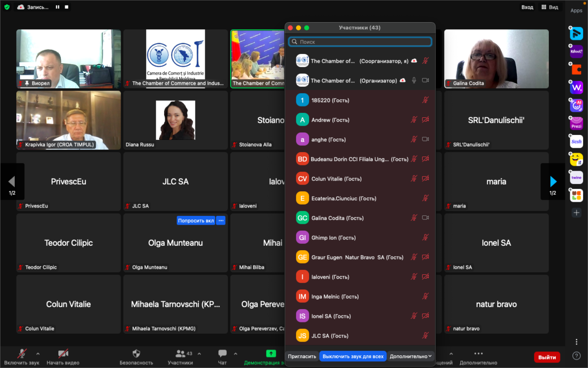
Task: Add a new app with plus icon
Action: [576, 213]
